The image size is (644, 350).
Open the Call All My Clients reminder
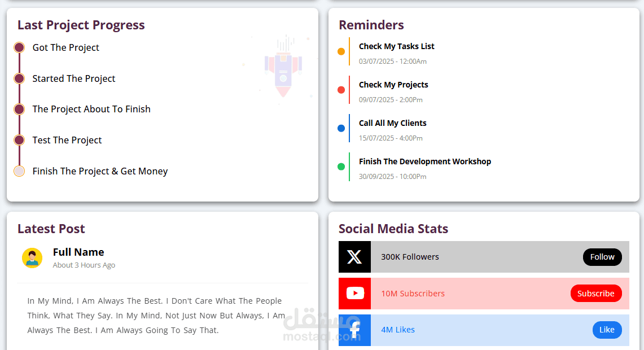click(x=393, y=123)
